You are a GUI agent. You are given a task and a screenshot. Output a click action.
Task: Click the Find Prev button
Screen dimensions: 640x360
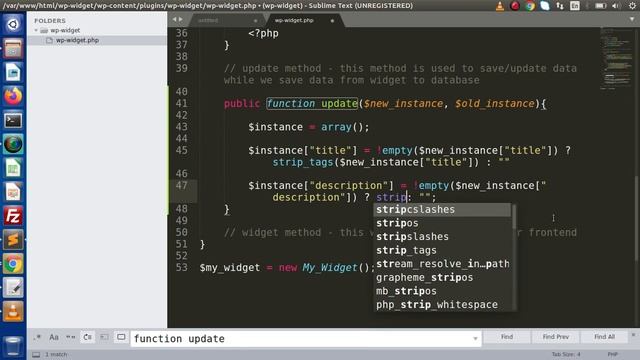(x=556, y=337)
